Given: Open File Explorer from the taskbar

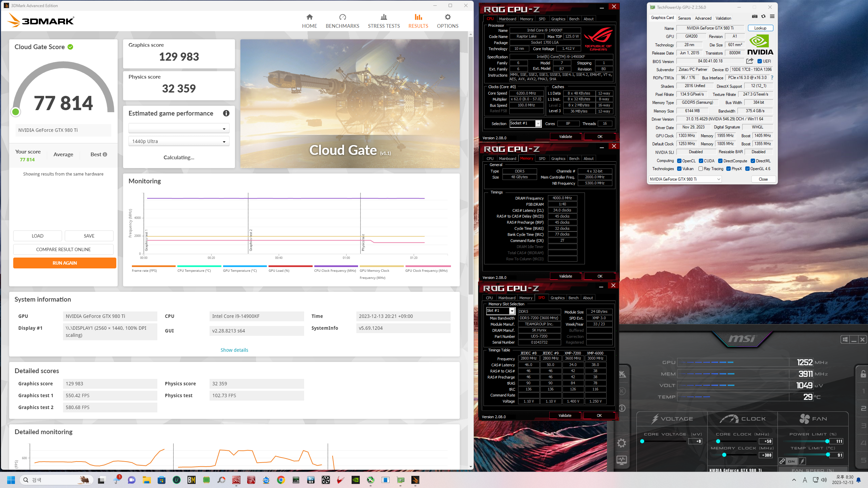Looking at the screenshot, I should pyautogui.click(x=146, y=480).
